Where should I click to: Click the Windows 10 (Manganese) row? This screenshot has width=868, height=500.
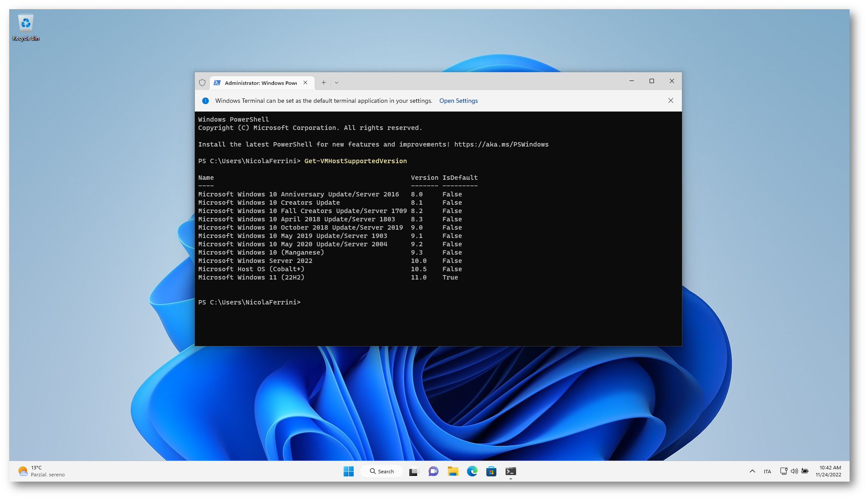pyautogui.click(x=330, y=252)
